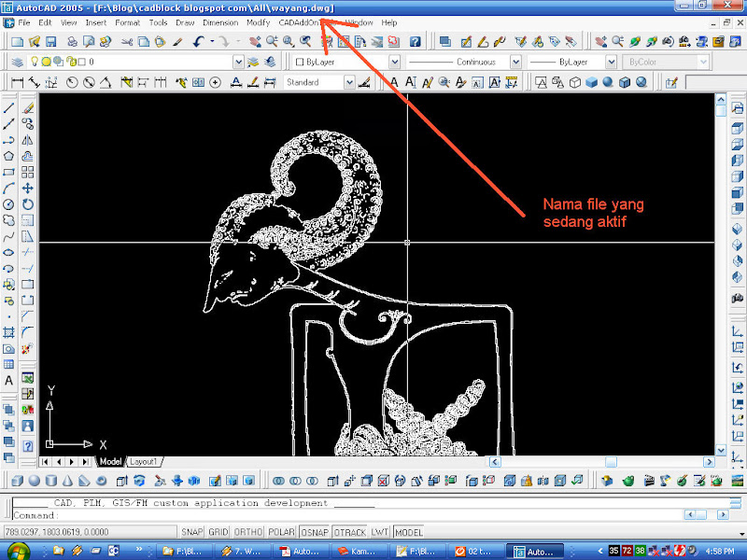Toggle SNAP mode in status bar

(x=192, y=532)
